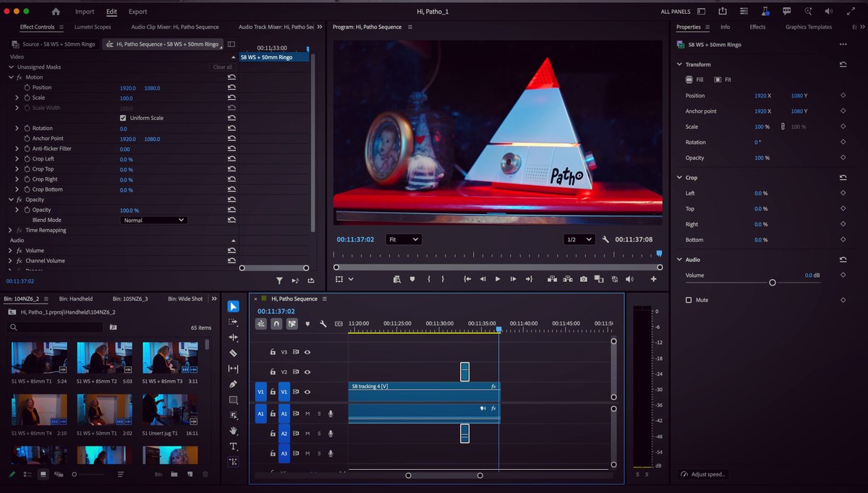Click the Fit button in Transform
868x493 pixels.
tap(722, 80)
